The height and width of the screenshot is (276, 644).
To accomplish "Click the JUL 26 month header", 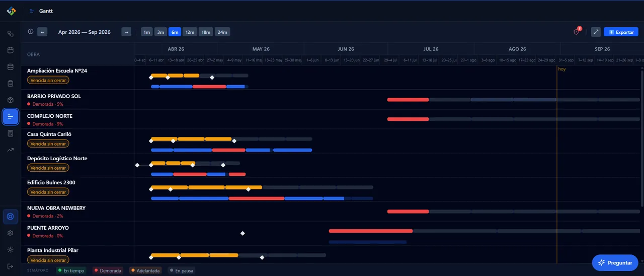I will pos(431,49).
